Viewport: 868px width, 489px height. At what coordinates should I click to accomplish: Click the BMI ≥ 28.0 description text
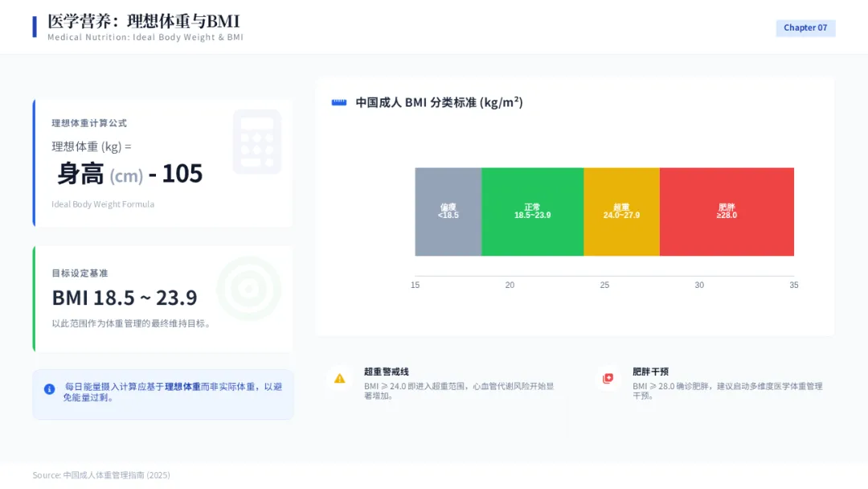[727, 391]
